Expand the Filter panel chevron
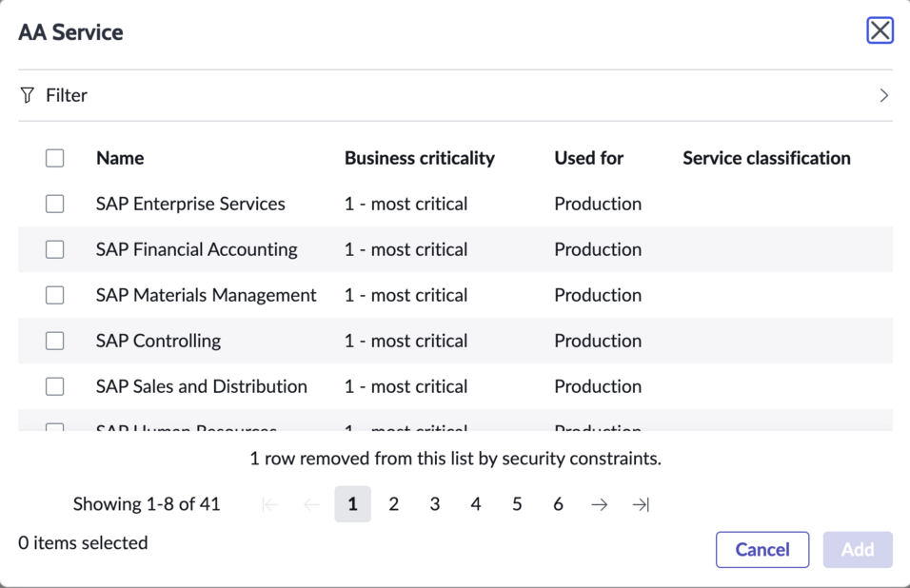The width and height of the screenshot is (910, 588). tap(883, 95)
